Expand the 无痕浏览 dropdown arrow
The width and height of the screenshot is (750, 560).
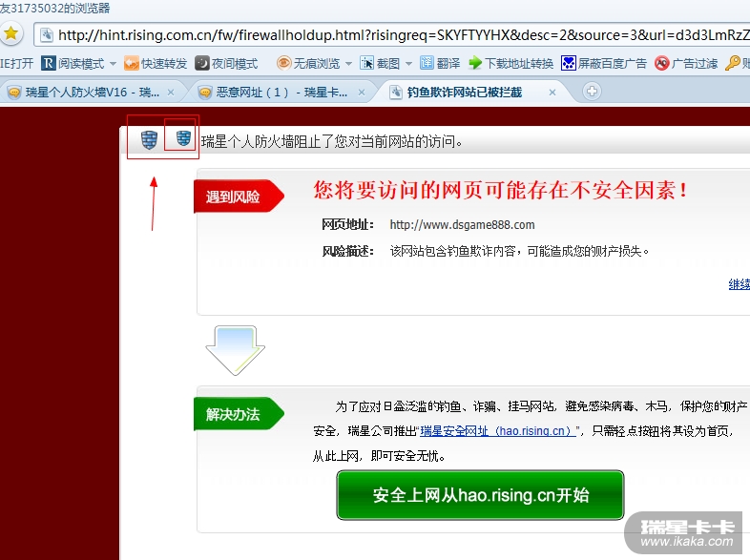tap(348, 63)
